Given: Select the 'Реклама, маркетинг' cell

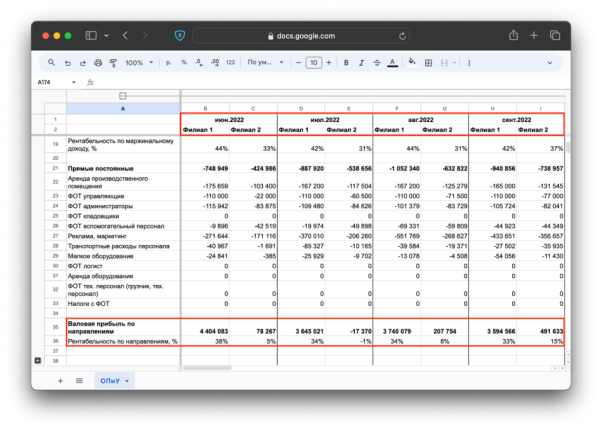Looking at the screenshot, I should point(123,236).
